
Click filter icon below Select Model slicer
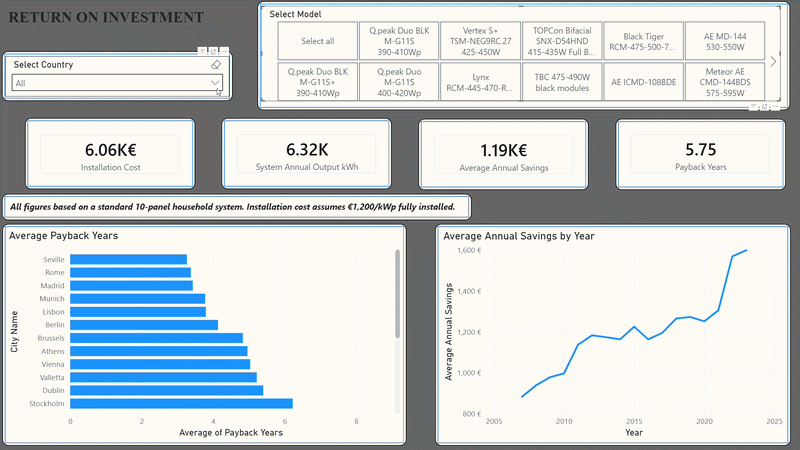[x=753, y=107]
